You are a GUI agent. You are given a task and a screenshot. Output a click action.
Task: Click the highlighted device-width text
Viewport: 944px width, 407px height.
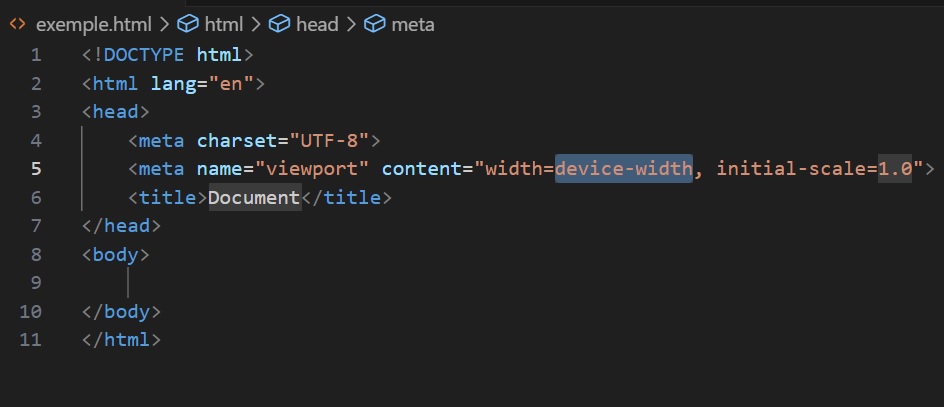click(623, 168)
